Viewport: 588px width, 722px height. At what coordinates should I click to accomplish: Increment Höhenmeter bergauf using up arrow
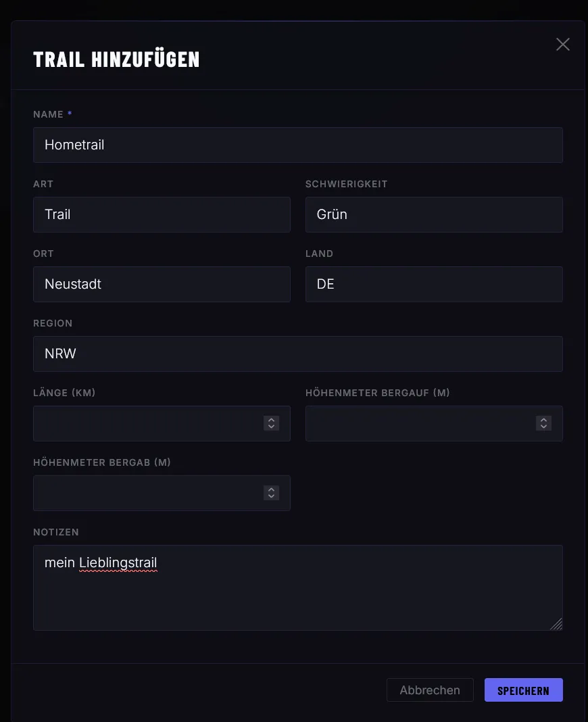543,420
